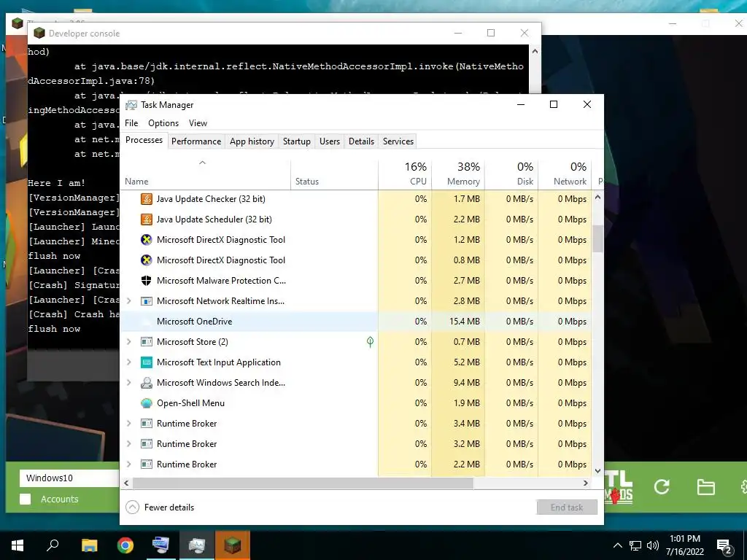Screen dimensions: 747x560
Task: Click the Task Manager taskbar button
Action: click(x=197, y=545)
